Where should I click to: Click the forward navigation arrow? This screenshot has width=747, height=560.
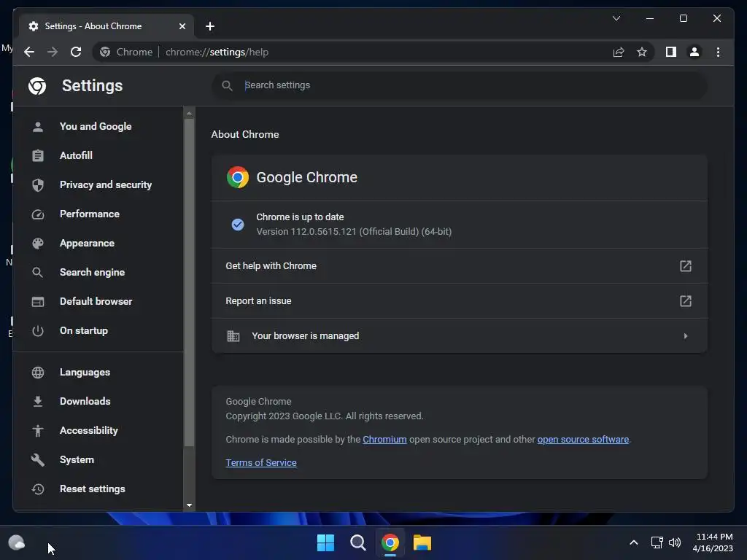(53, 52)
